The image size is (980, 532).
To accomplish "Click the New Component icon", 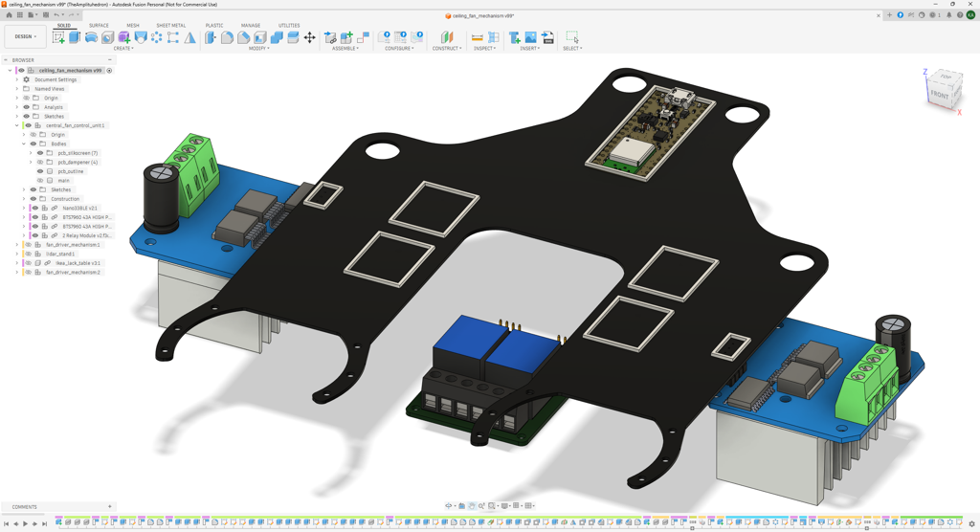I will (x=346, y=37).
